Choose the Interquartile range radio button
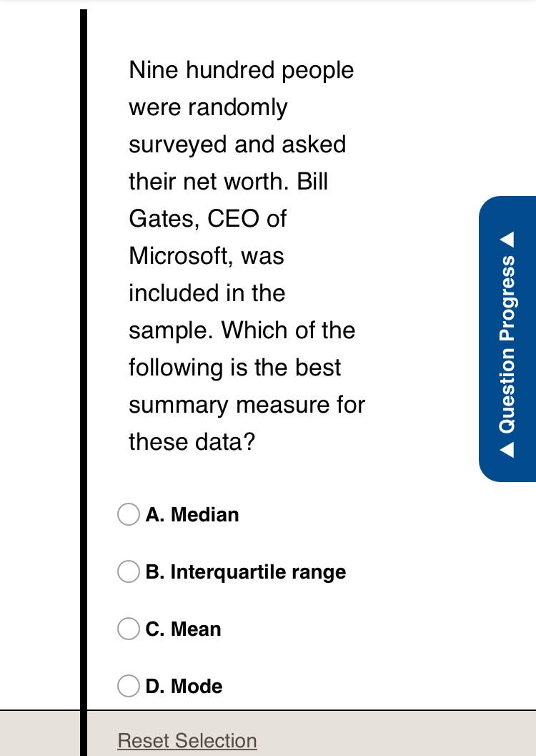 click(x=129, y=571)
